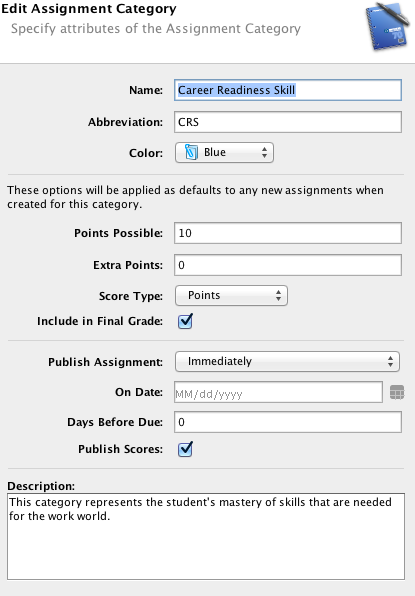Screen dimensions: 415x596
Task: Expand the Score Type dropdown
Action: 231,296
